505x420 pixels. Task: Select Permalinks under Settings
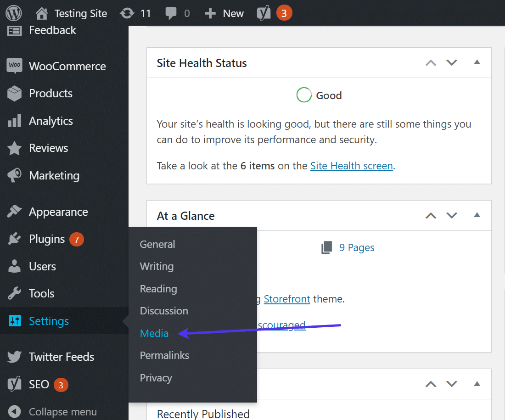(x=164, y=355)
